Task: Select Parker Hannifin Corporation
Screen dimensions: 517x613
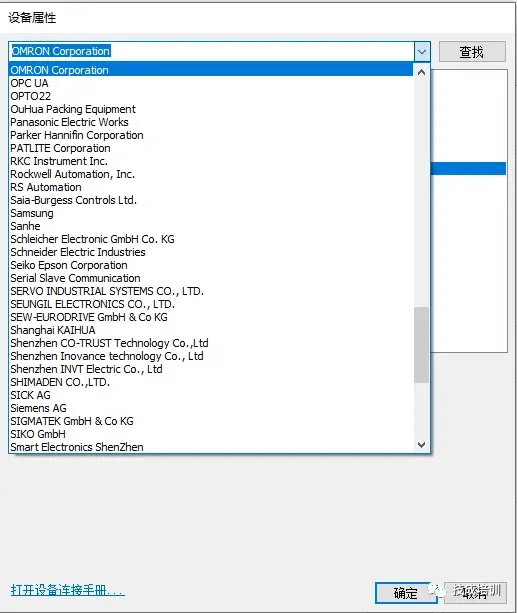Action: (x=211, y=135)
